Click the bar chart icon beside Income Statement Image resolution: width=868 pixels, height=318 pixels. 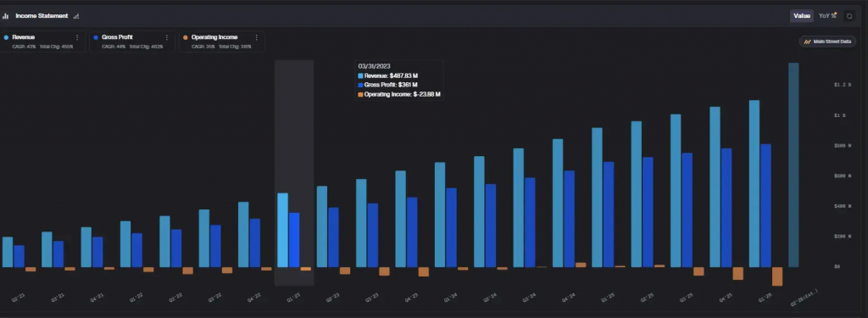[6, 16]
